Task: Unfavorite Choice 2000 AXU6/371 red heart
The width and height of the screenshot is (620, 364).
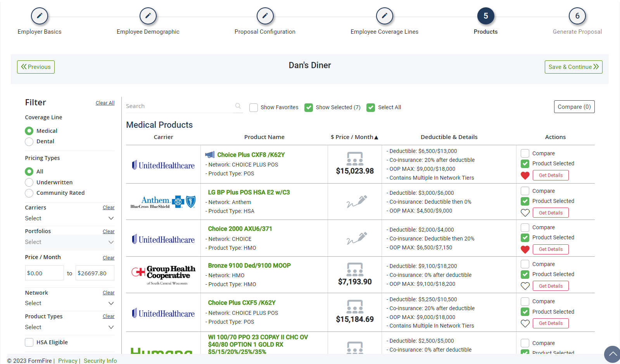Action: 525,249
